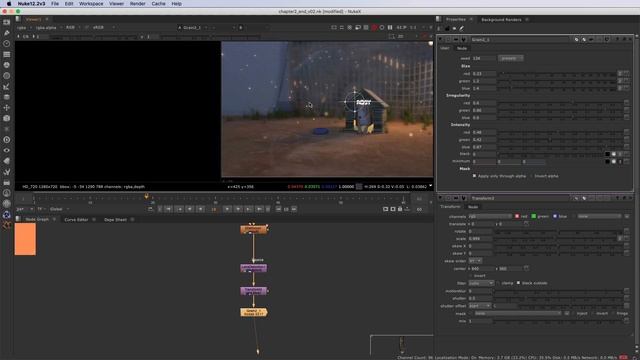This screenshot has width=640, height=360.
Task: Click the play forward button in timeline
Action: coord(227,209)
